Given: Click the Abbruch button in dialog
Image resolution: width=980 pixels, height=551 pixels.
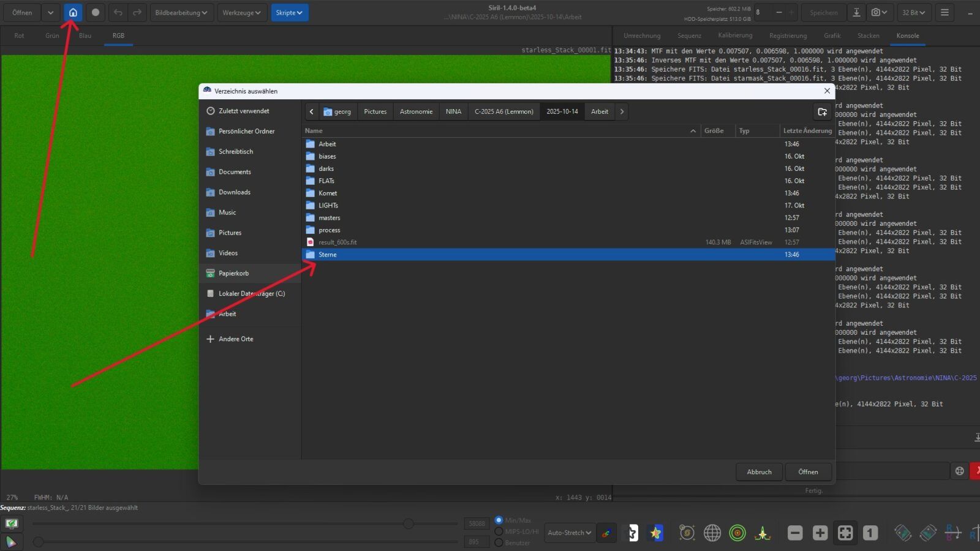Looking at the screenshot, I should (759, 471).
